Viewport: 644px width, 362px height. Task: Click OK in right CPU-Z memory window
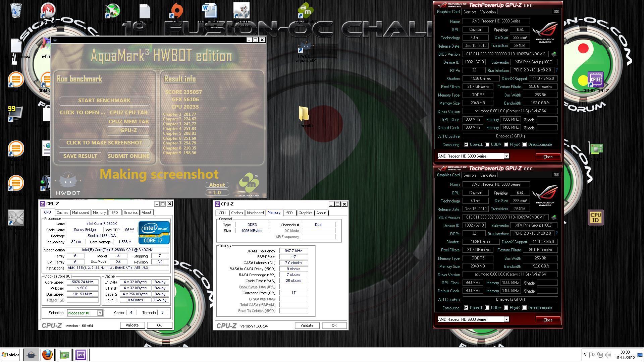pos(334,325)
